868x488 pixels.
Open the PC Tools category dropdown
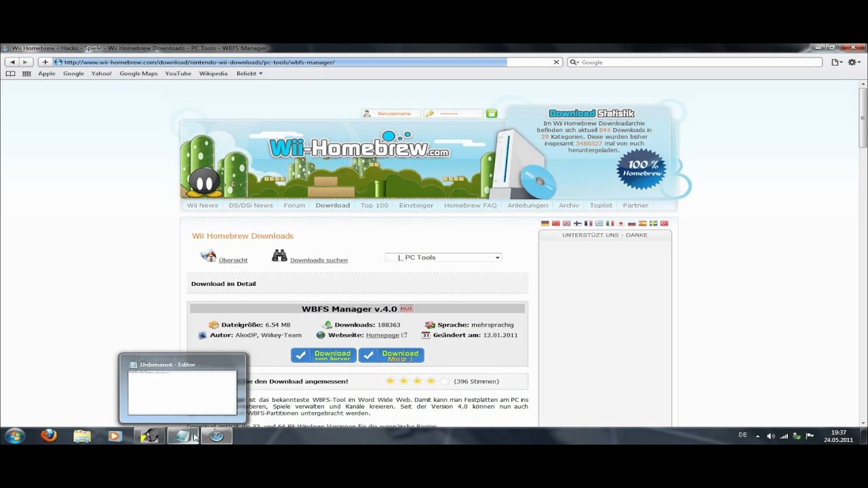point(443,258)
